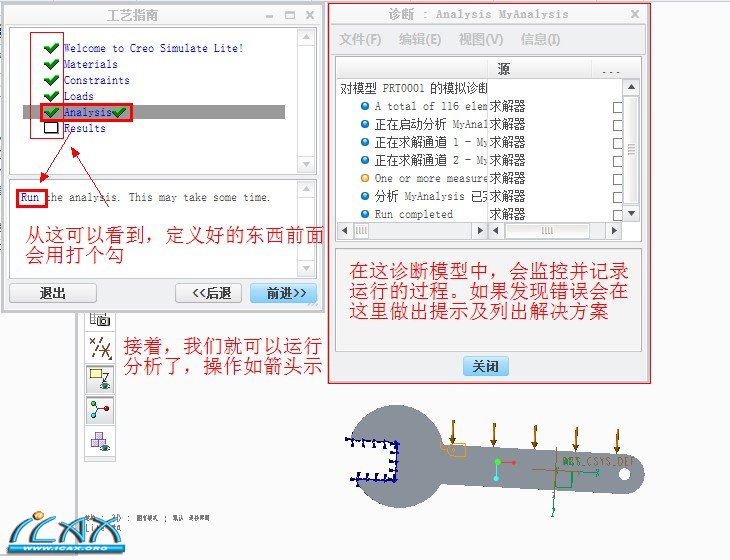This screenshot has width=730, height=560.
Task: Select the 'Run completed' message
Action: pyautogui.click(x=413, y=214)
